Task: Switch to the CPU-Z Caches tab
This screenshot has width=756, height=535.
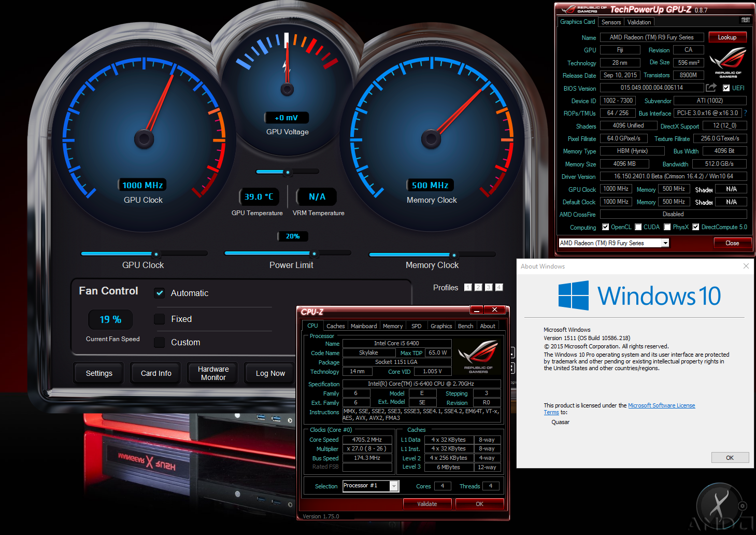Action: coord(335,326)
